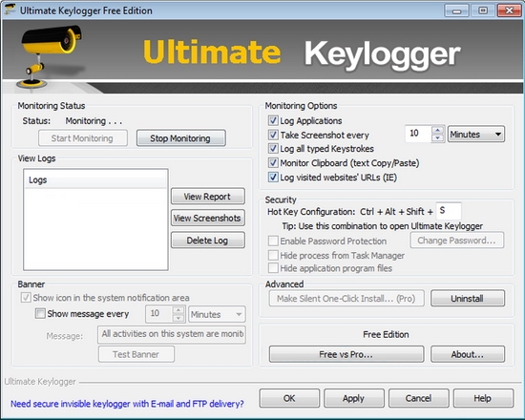Open View Screenshots
Viewport: 525px width, 420px height.
(x=207, y=218)
